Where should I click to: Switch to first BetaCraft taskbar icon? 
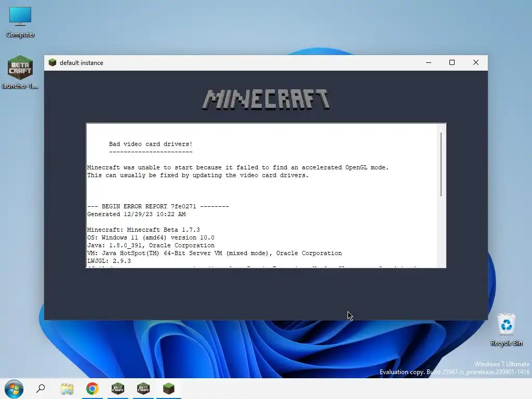[118, 389]
